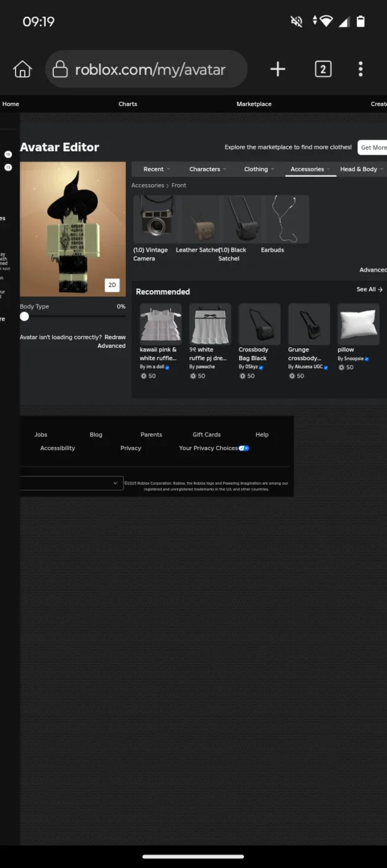Tap the Wi-Fi status icon
The image size is (387, 868).
pyautogui.click(x=326, y=22)
